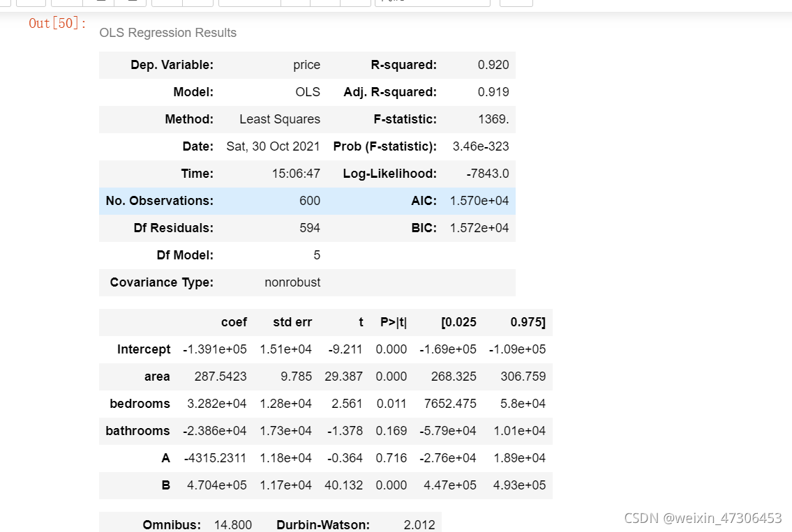Click the Df Model value 5
The image size is (792, 532).
point(317,256)
